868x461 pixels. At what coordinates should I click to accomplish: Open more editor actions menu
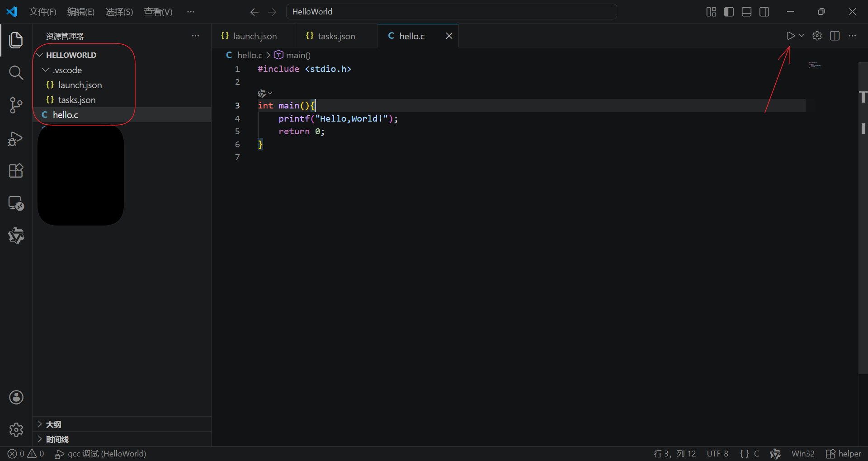pyautogui.click(x=853, y=36)
